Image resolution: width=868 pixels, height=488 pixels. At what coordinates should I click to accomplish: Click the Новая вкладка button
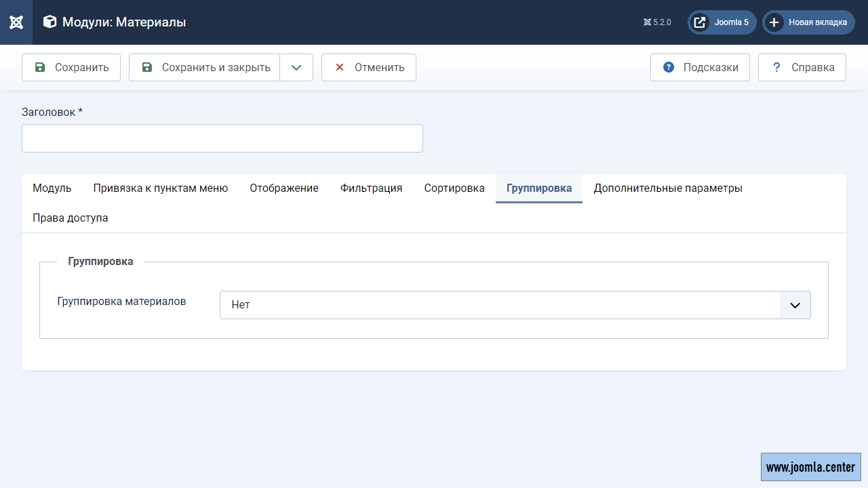(808, 22)
